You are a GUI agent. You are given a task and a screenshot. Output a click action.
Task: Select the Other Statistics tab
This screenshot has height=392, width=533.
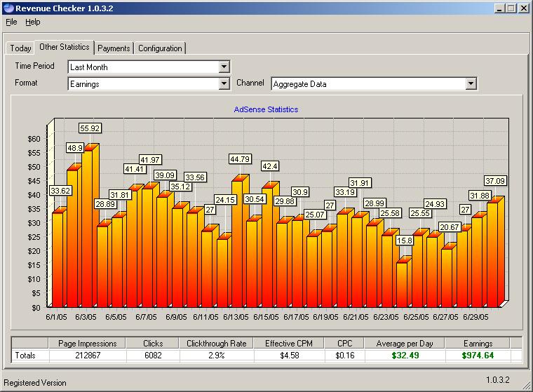[64, 47]
